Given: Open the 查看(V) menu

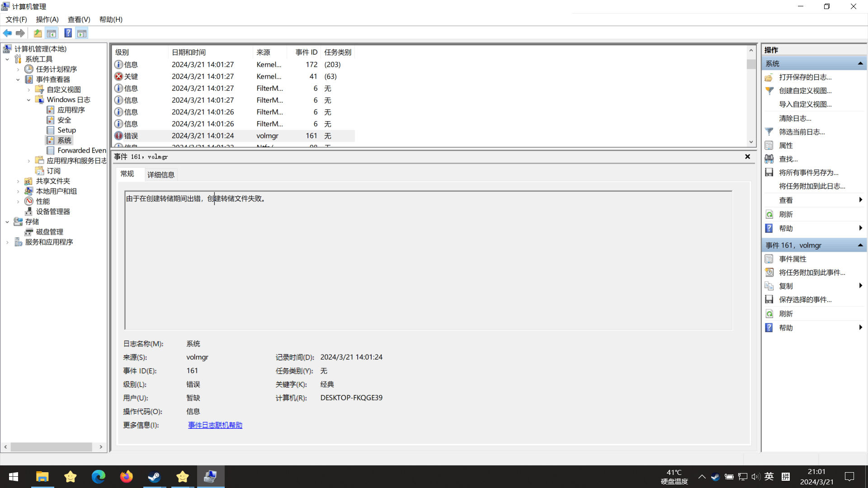Looking at the screenshot, I should (x=79, y=19).
